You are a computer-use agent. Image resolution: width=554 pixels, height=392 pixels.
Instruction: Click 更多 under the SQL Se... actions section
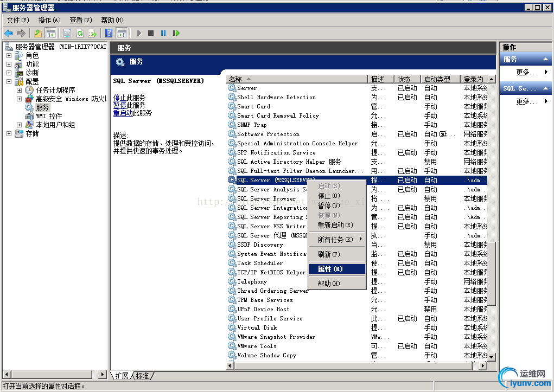(x=526, y=102)
